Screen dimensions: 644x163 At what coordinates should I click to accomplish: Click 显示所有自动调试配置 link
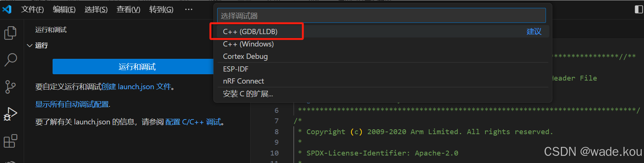(x=72, y=104)
